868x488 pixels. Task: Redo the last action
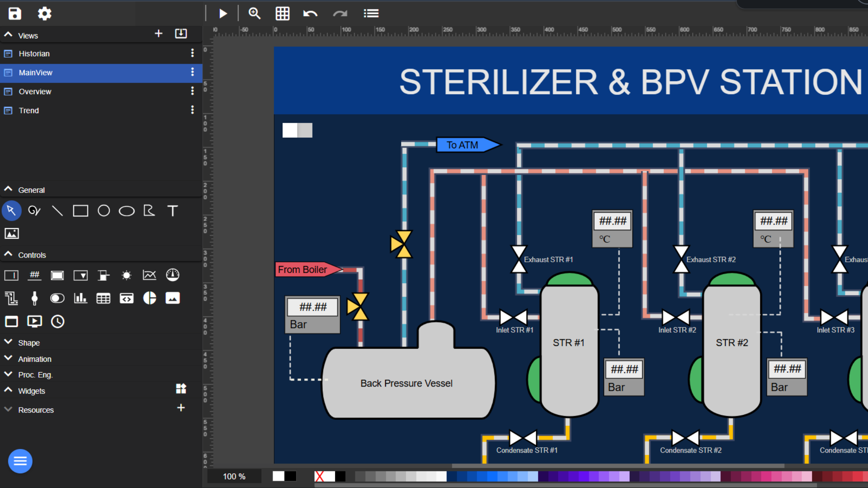click(x=340, y=13)
